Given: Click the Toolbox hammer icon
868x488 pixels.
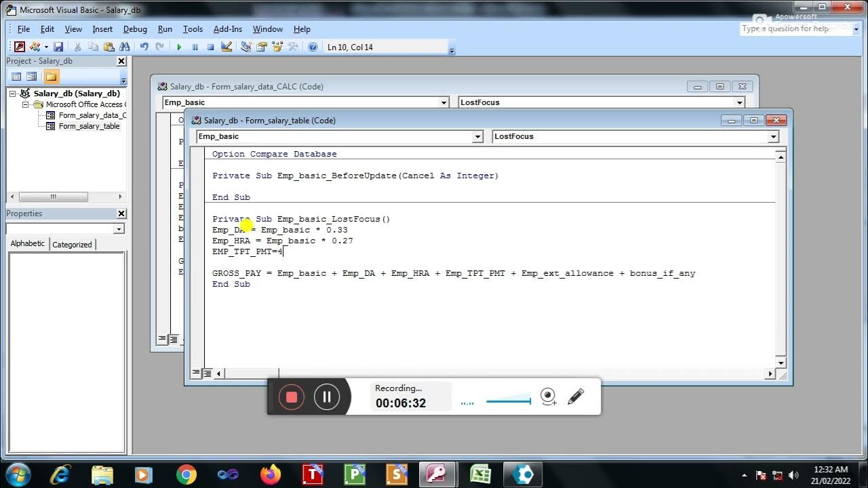Looking at the screenshot, I should point(293,47).
